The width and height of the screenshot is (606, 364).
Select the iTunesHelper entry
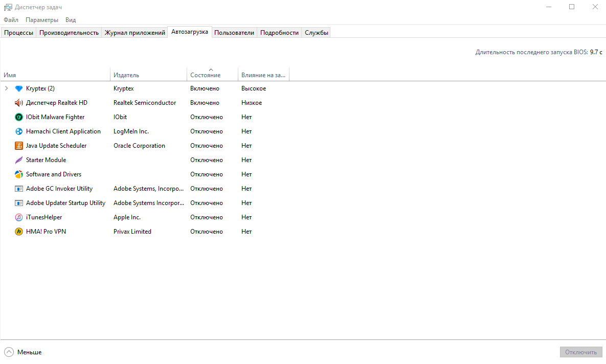pyautogui.click(x=44, y=217)
